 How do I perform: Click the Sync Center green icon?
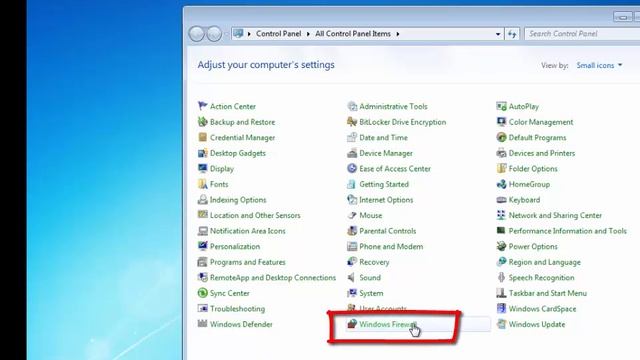click(x=202, y=293)
